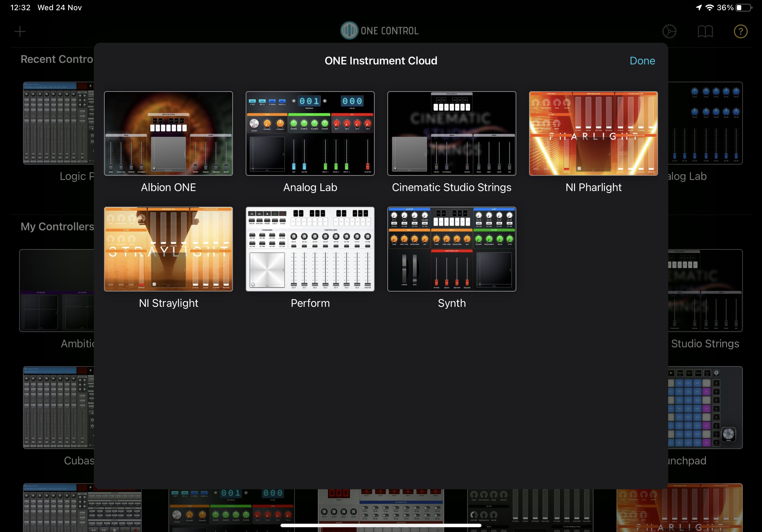The width and height of the screenshot is (762, 532).
Task: Click the ONE CONTROL logo
Action: click(x=379, y=31)
